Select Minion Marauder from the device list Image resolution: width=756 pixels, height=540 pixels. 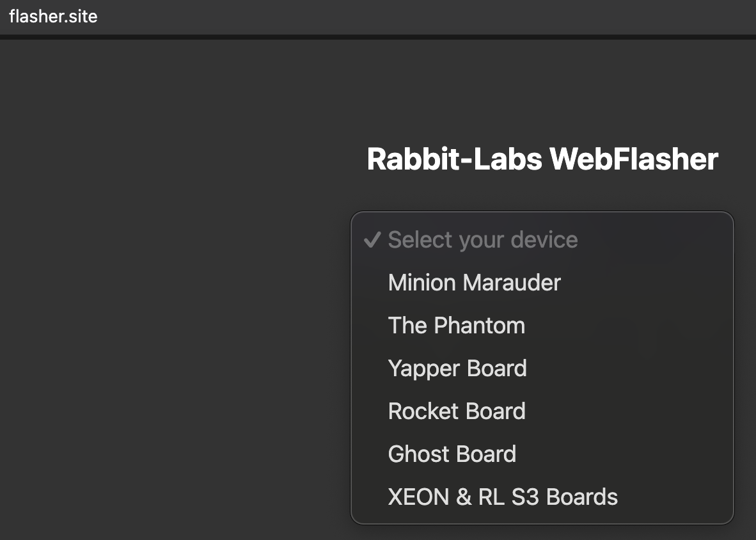coord(474,283)
